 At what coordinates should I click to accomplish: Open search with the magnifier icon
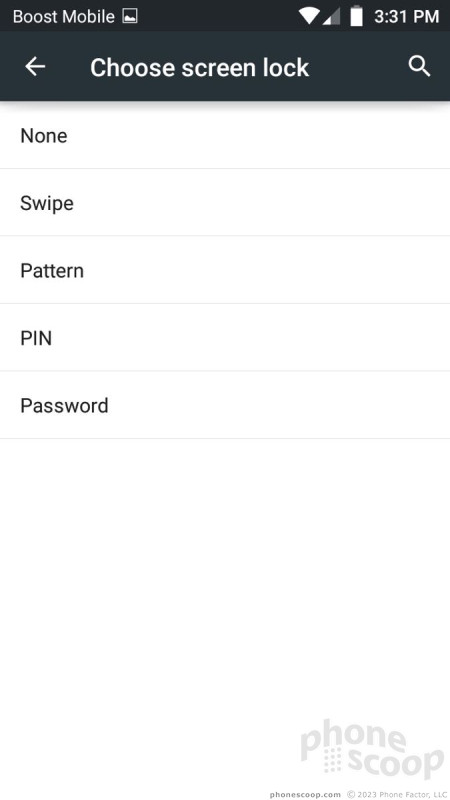point(419,66)
